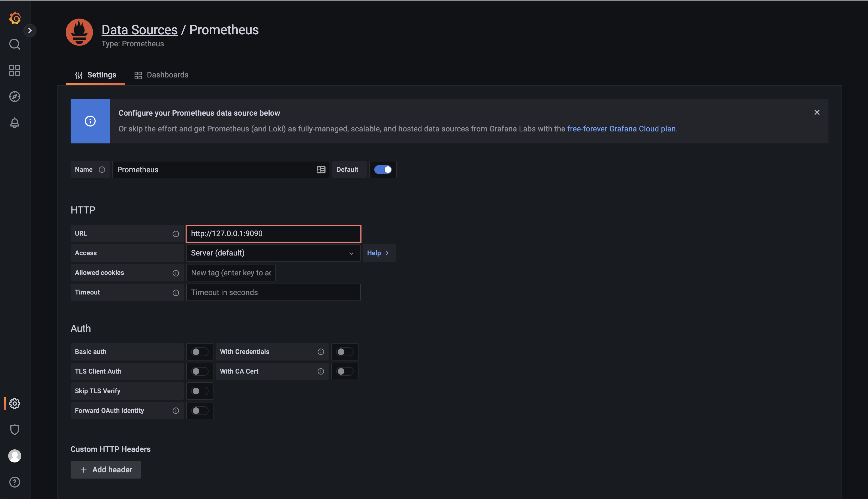
Task: Follow the Data Sources breadcrumb link
Action: (139, 30)
